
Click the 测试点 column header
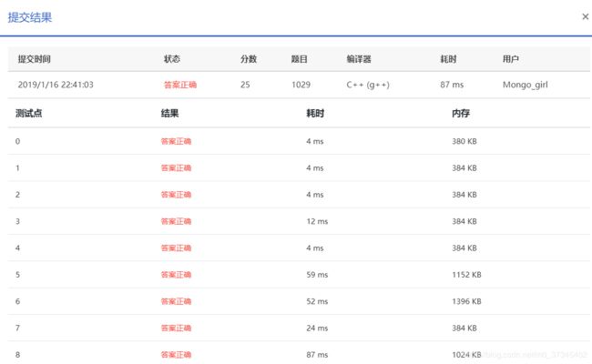[29, 114]
